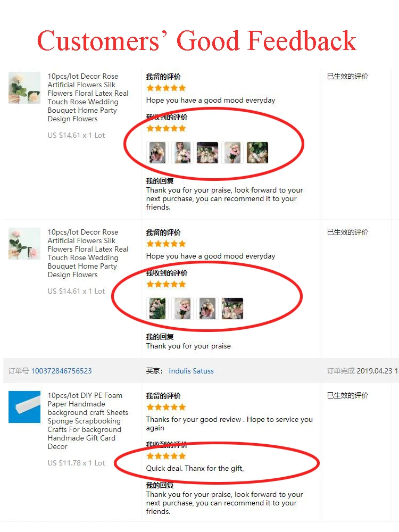The height and width of the screenshot is (532, 399).
Task: Open buyer Indulis Satuss profile link
Action: coord(192,371)
